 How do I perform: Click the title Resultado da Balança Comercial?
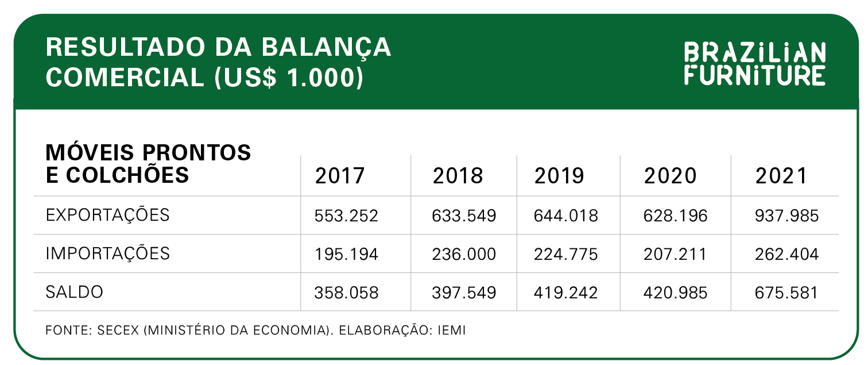pyautogui.click(x=218, y=62)
